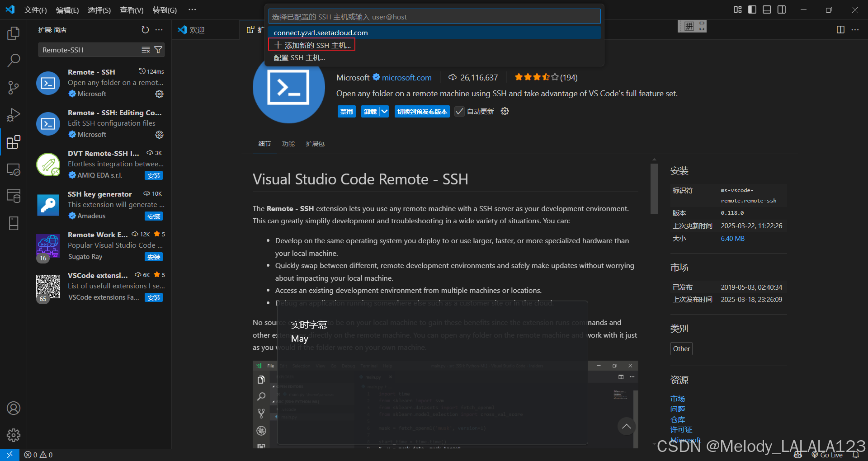This screenshot has width=868, height=461.
Task: Open gear for Remote - SSH extension
Action: tap(159, 94)
